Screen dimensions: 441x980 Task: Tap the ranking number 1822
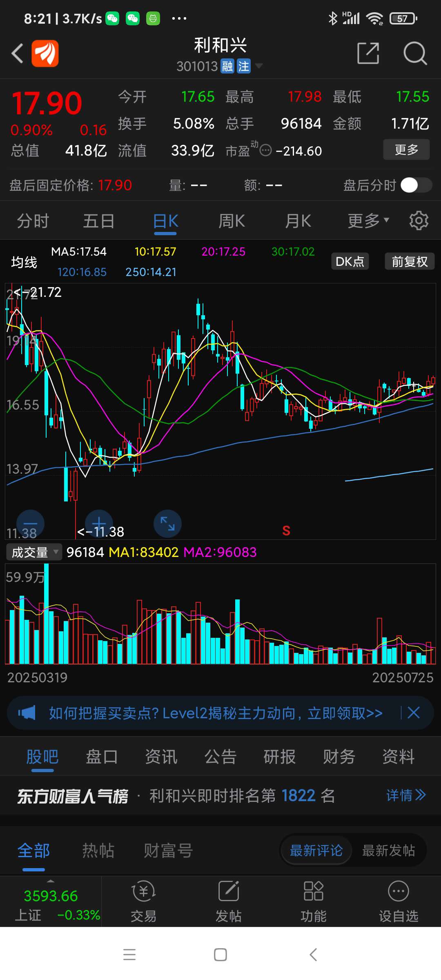(298, 795)
